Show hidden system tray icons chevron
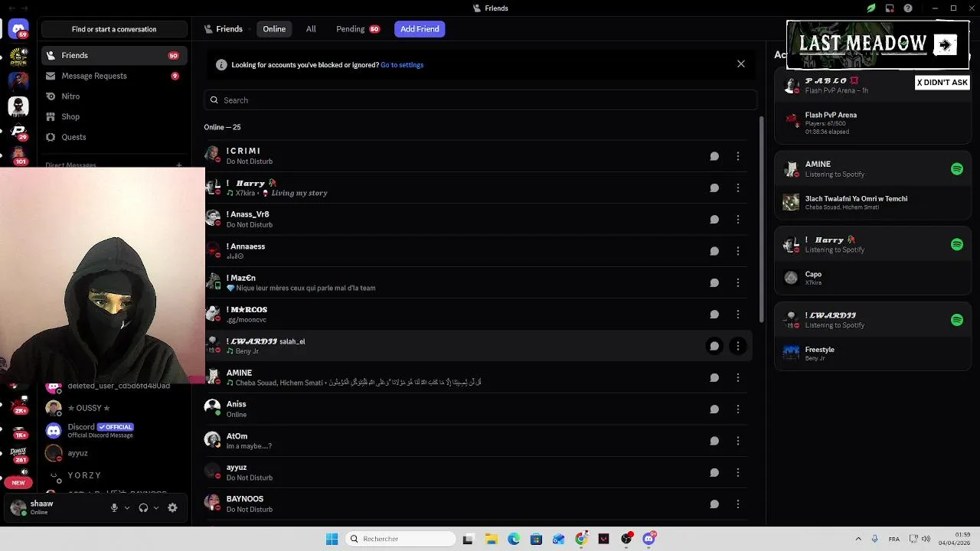 [858, 539]
